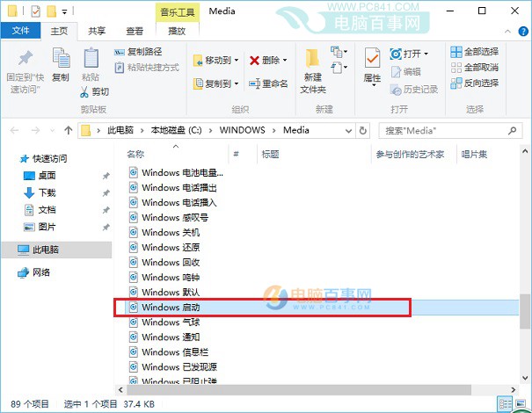This screenshot has height=413, width=532.
Task: Select 此电脑 in navigation pane
Action: [45, 250]
